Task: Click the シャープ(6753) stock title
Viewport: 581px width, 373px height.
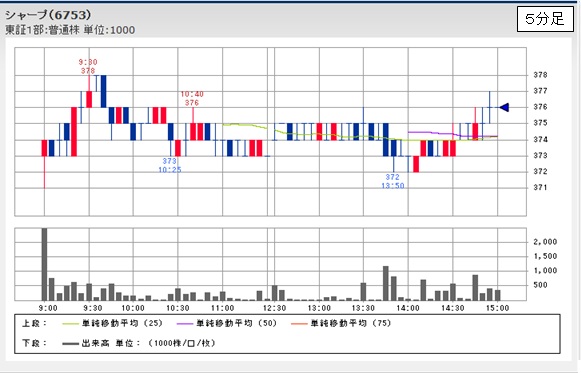Action: (x=48, y=15)
